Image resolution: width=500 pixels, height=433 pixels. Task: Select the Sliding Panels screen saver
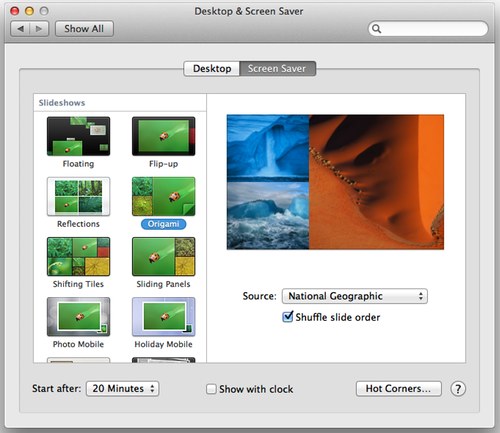pos(163,256)
